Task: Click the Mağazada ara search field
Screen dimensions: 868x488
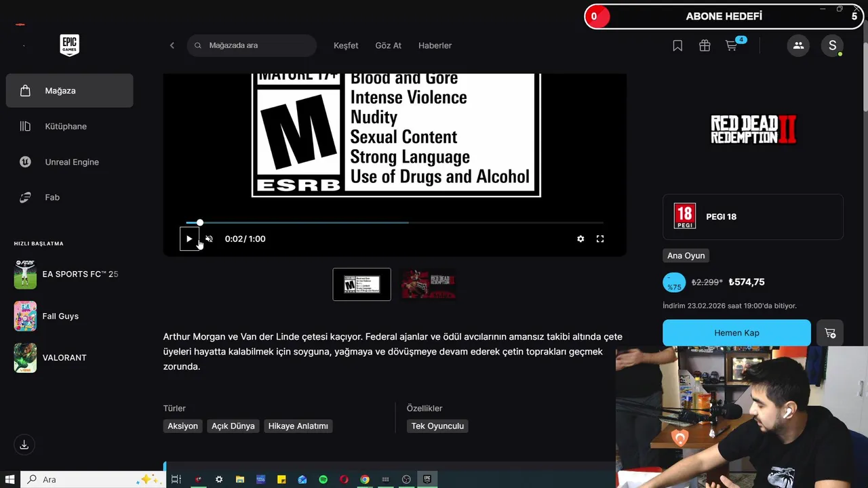Action: [252, 45]
